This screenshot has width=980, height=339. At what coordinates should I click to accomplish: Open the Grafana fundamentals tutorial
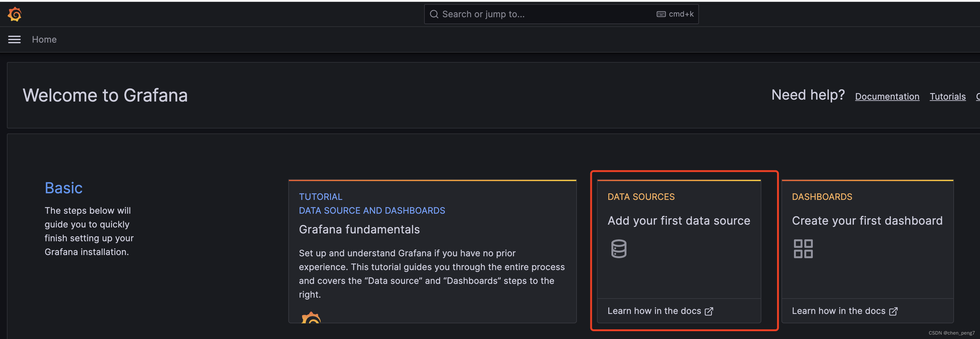359,230
